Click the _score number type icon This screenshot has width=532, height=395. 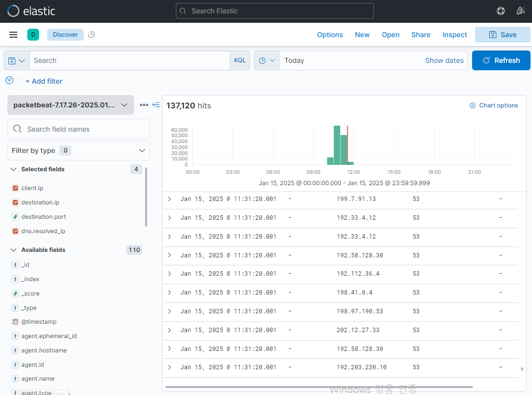[15, 294]
